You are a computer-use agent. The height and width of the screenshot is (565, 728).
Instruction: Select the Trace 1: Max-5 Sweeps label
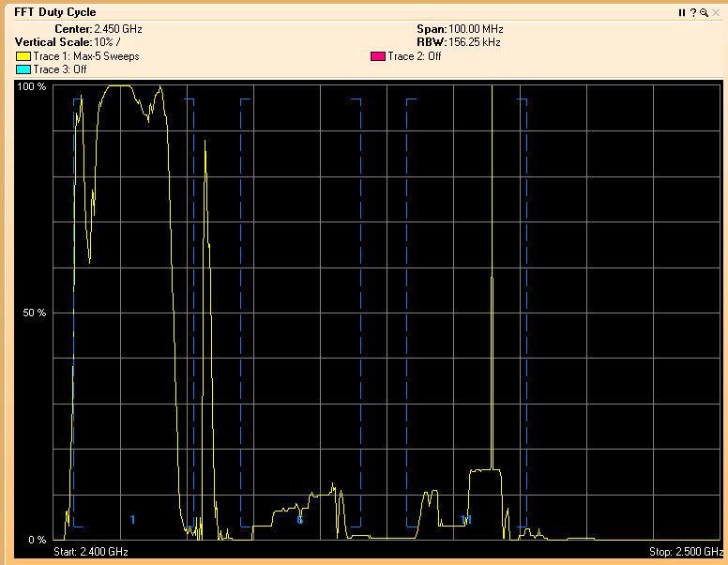click(x=86, y=56)
